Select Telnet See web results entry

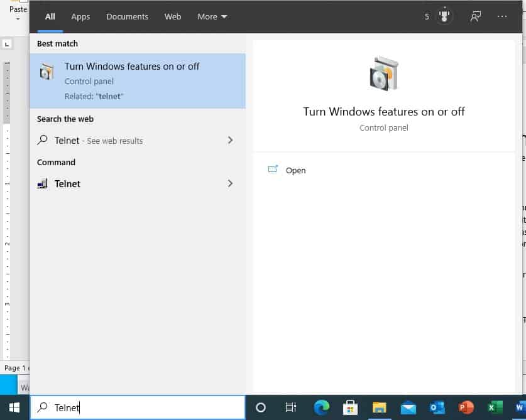[138, 140]
